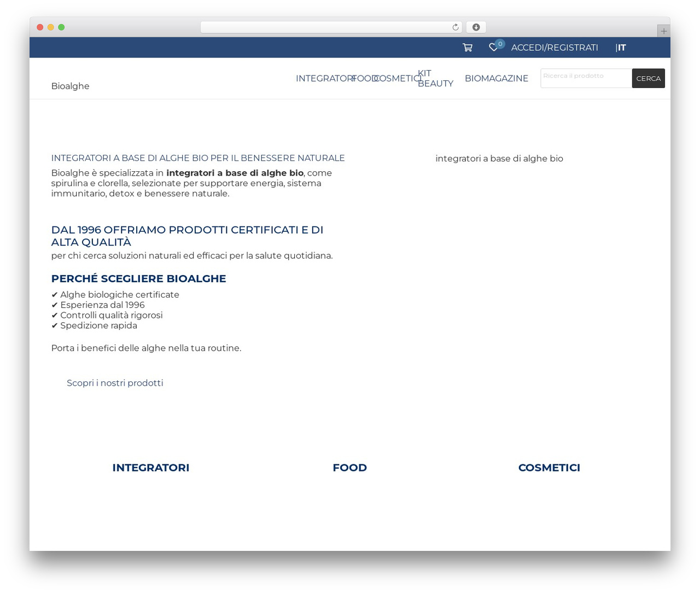The height and width of the screenshot is (593, 700).
Task: Open the IT language selector
Action: pyautogui.click(x=621, y=48)
